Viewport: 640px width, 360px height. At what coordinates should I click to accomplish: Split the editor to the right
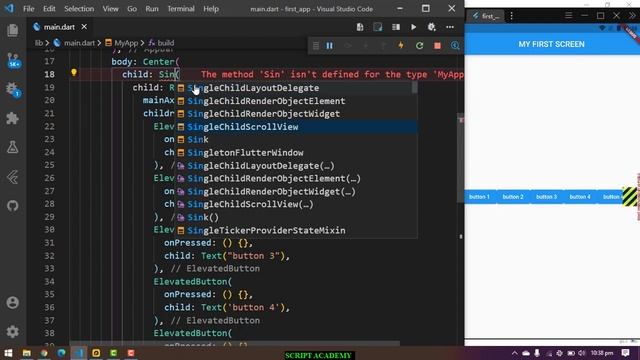pos(396,27)
